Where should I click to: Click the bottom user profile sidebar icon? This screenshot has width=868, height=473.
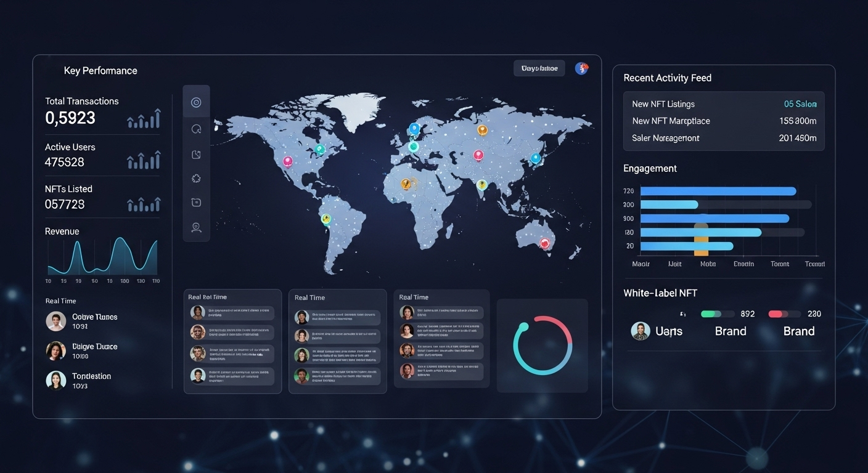(x=196, y=228)
